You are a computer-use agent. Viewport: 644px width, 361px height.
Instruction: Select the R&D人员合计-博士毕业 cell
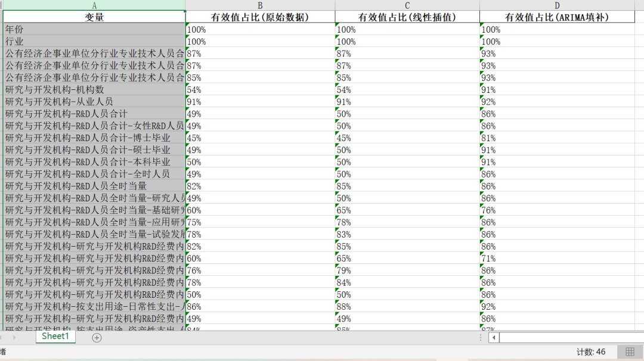pyautogui.click(x=94, y=138)
